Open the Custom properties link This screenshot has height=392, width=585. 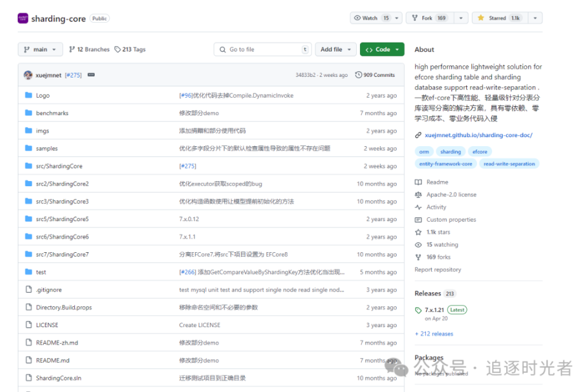[451, 219]
